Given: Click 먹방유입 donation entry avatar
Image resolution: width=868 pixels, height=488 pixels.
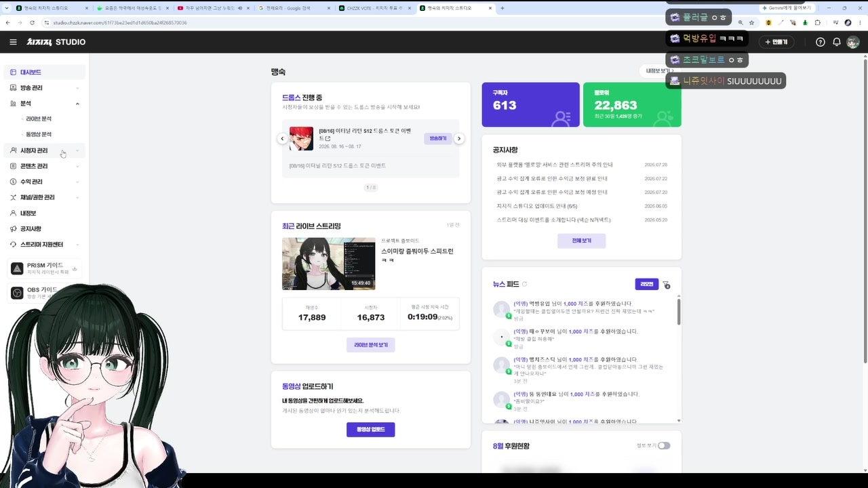Looking at the screenshot, I should coord(501,309).
